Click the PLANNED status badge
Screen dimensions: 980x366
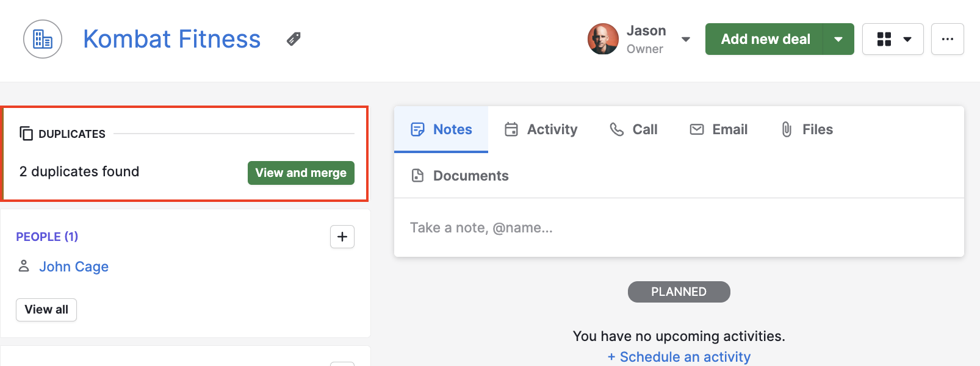click(679, 292)
